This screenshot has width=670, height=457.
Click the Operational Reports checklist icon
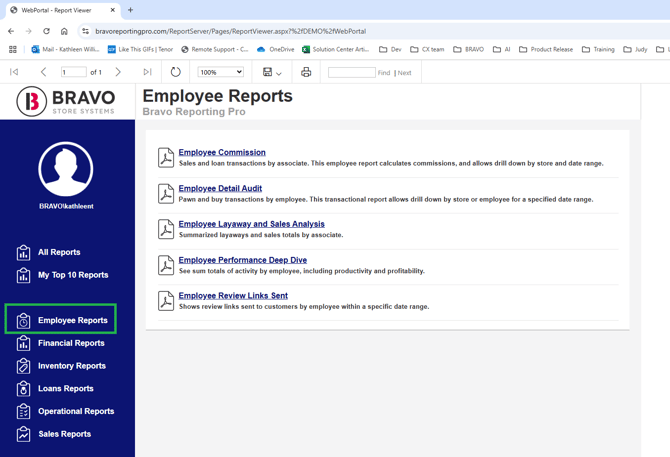24,411
